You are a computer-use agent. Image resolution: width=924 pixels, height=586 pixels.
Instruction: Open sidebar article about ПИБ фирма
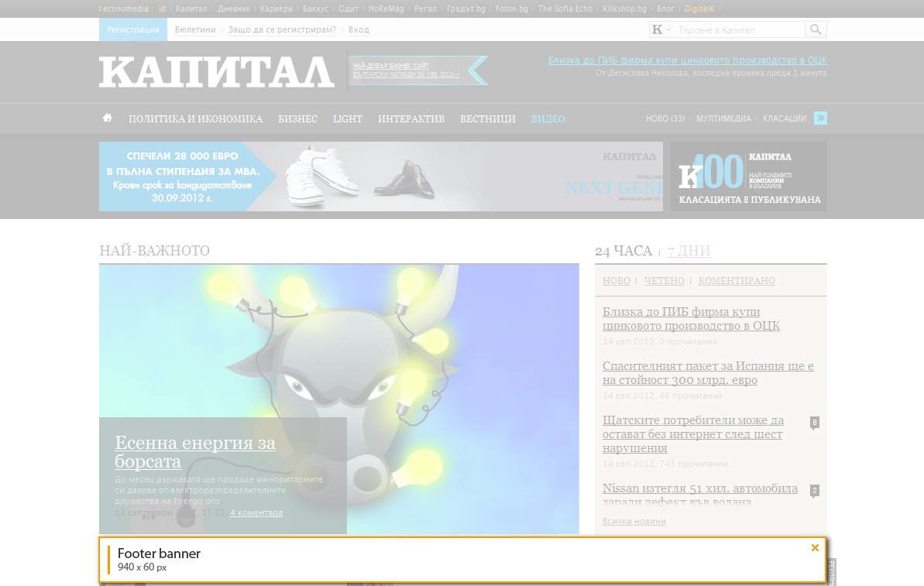pyautogui.click(x=691, y=319)
